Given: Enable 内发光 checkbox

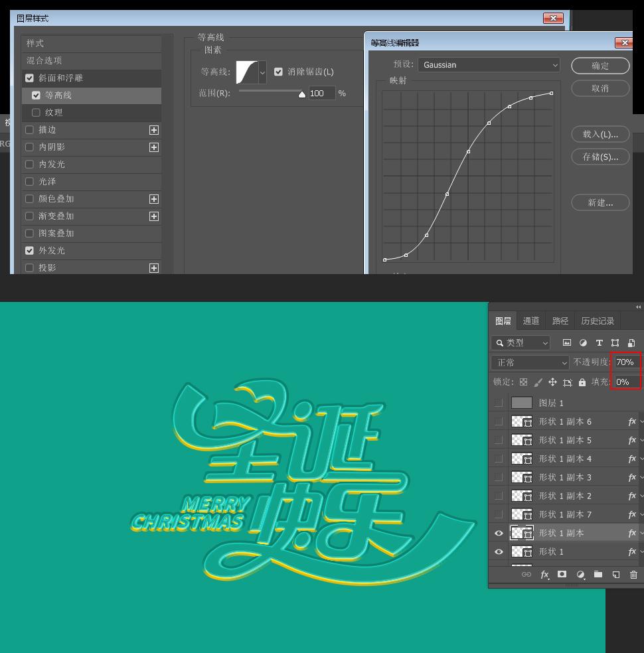Looking at the screenshot, I should pyautogui.click(x=29, y=165).
